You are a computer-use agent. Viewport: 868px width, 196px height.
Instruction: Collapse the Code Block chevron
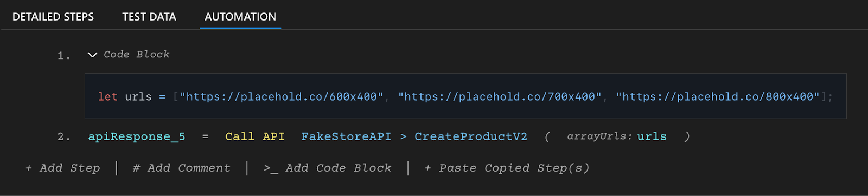tap(92, 55)
